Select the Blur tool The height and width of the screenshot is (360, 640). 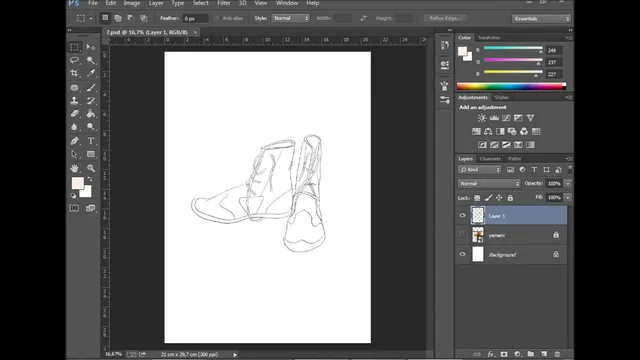(x=74, y=127)
